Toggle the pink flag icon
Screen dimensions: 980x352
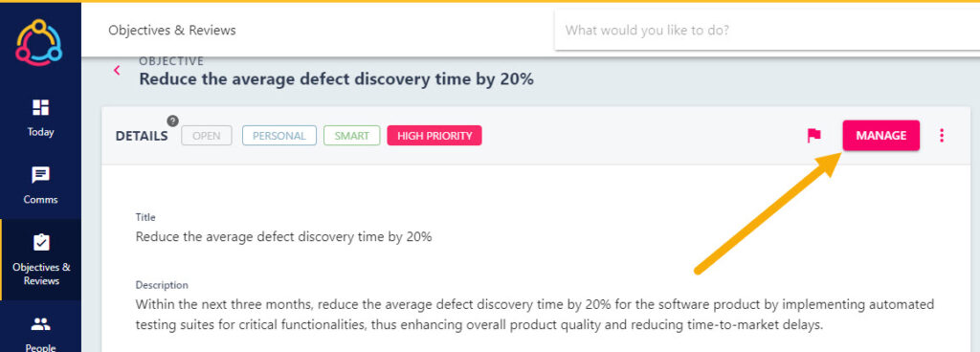point(813,136)
